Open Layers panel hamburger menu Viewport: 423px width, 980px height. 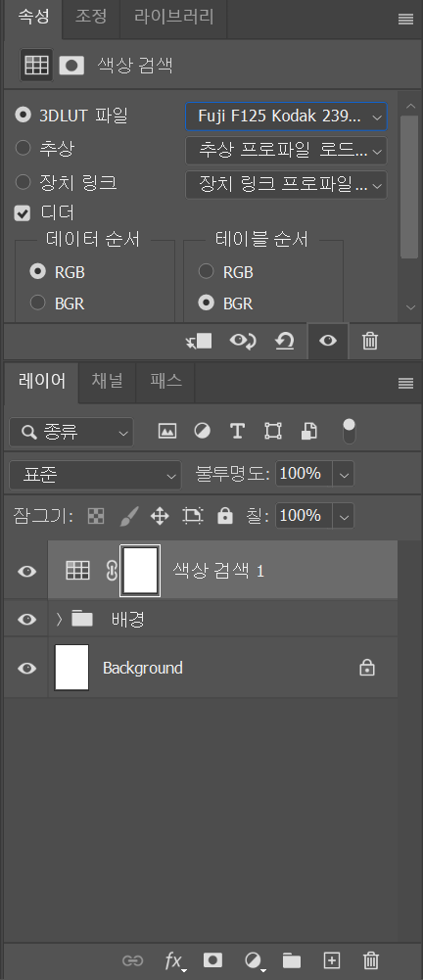tap(405, 383)
